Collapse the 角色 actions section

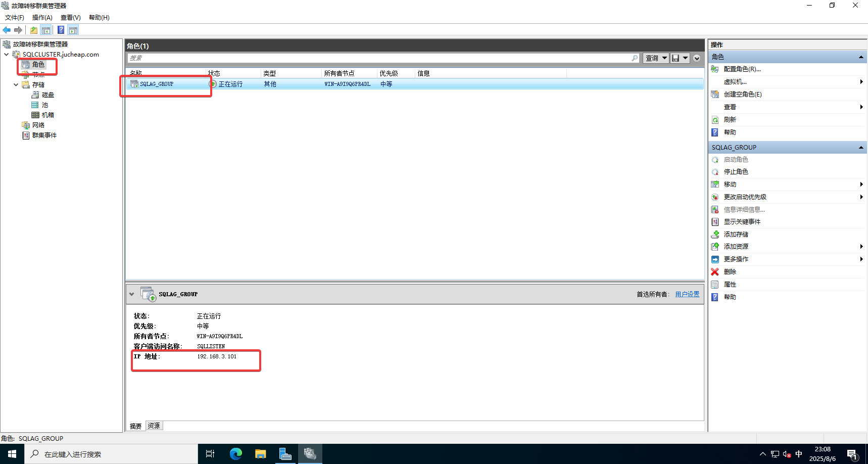pos(861,57)
